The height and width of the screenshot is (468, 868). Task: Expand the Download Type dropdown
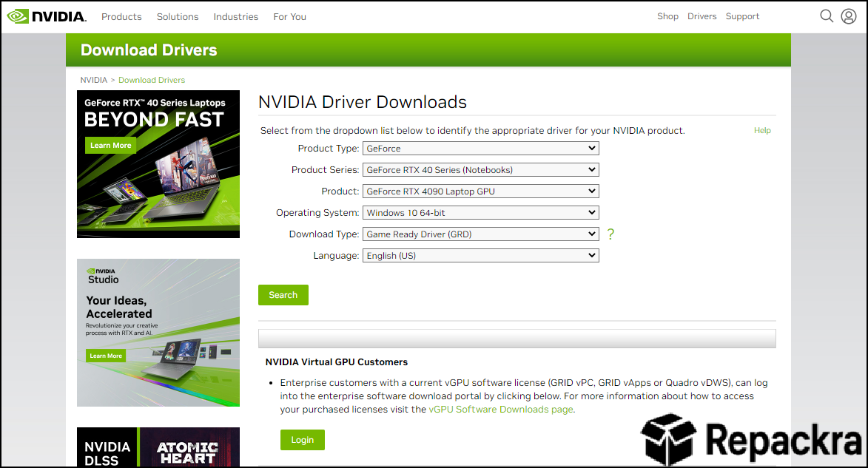point(480,234)
